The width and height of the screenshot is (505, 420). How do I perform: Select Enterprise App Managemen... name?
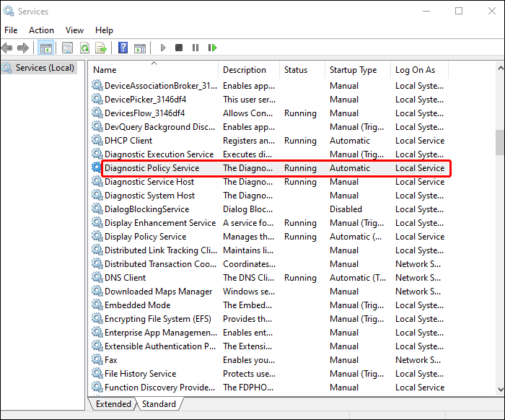point(161,333)
